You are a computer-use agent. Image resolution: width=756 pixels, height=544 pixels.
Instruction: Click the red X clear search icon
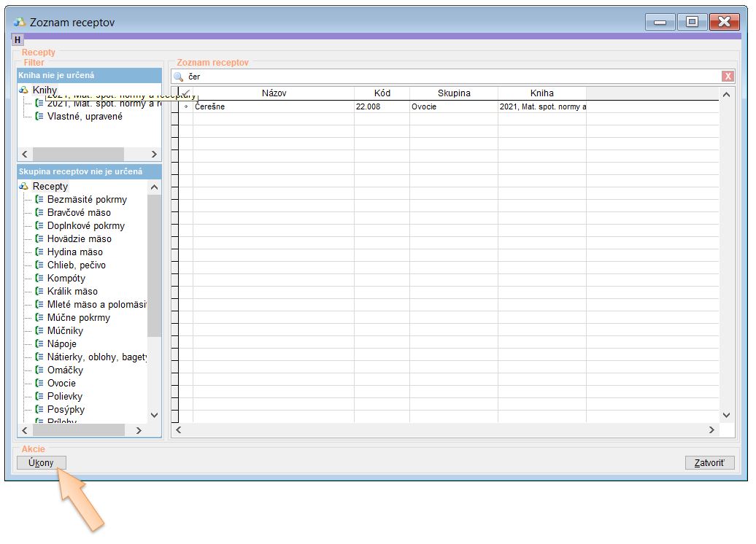[728, 77]
